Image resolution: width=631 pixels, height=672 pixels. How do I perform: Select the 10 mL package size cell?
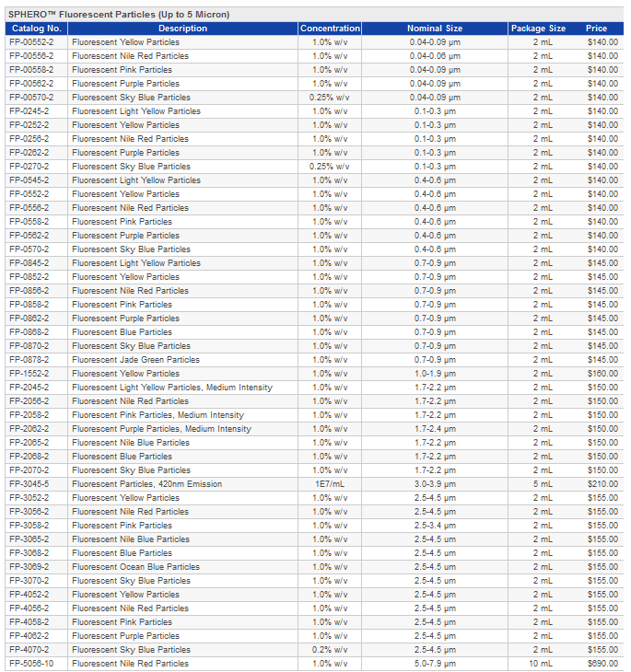543,664
